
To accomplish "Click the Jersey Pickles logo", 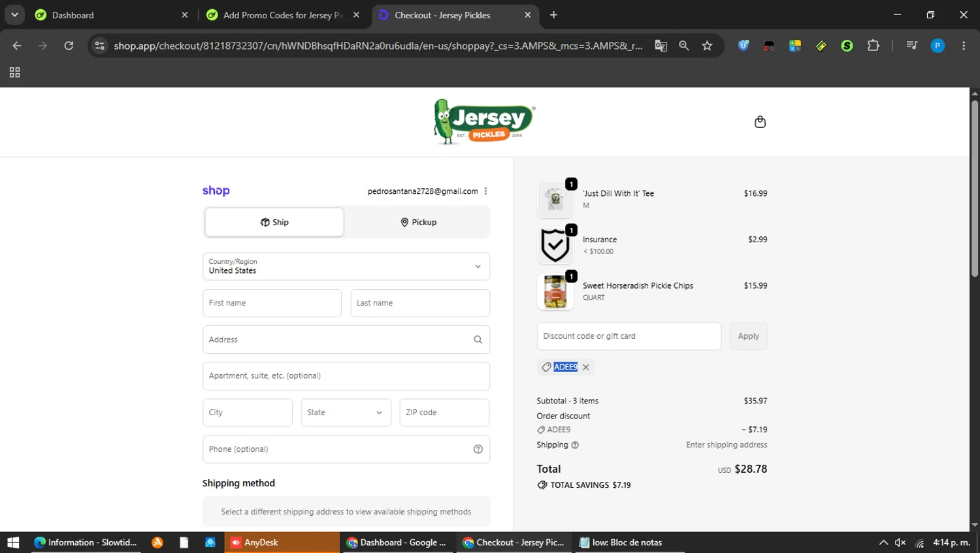I will 484,121.
